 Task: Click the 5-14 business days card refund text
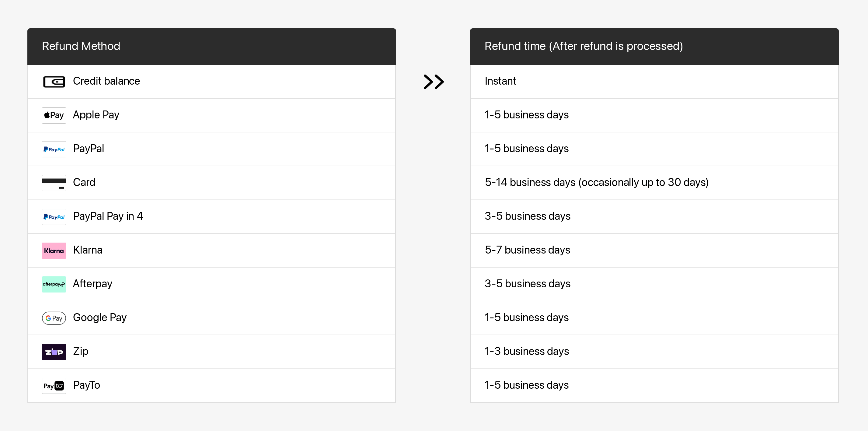click(596, 182)
